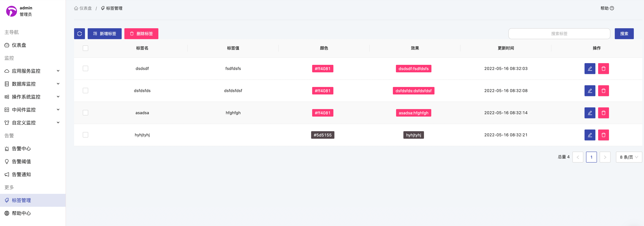Click the #5d5155 color chip for hyhjtyhj
The height and width of the screenshot is (226, 644).
point(323,135)
